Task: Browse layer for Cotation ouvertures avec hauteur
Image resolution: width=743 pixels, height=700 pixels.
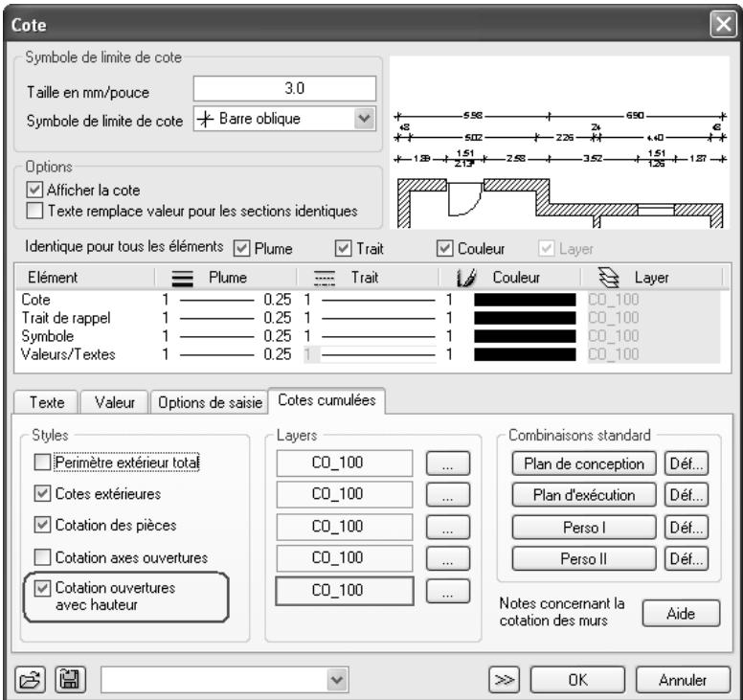Action: 448,591
